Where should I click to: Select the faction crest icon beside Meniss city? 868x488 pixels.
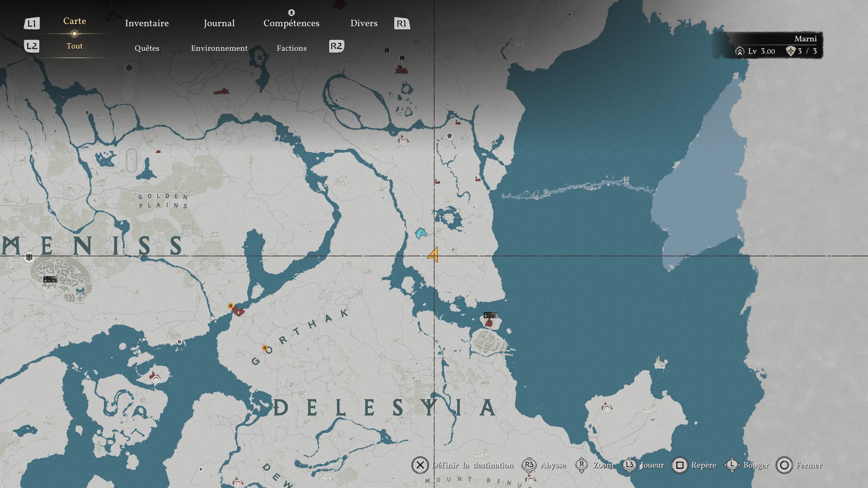pyautogui.click(x=29, y=257)
